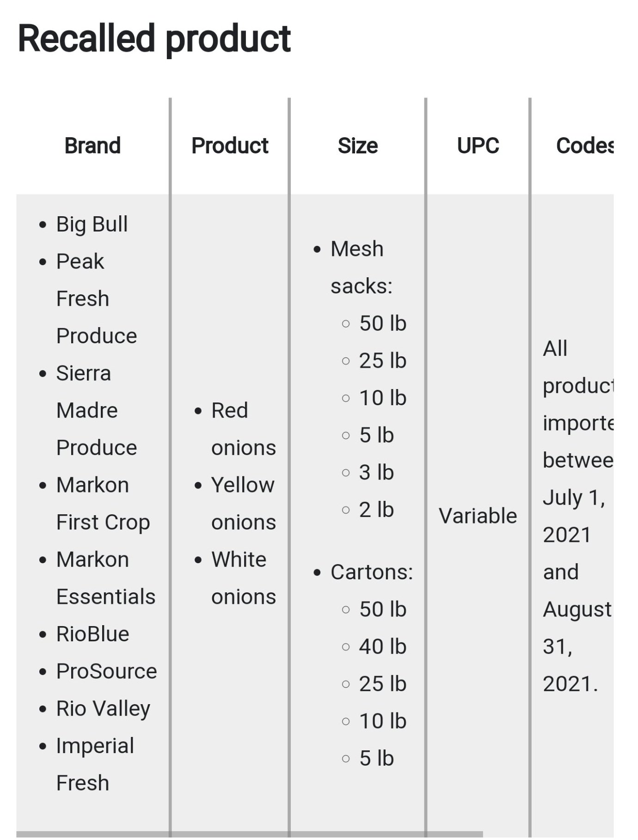Image resolution: width=638 pixels, height=840 pixels.
Task: Select the Variable UPC value
Action: tap(478, 516)
